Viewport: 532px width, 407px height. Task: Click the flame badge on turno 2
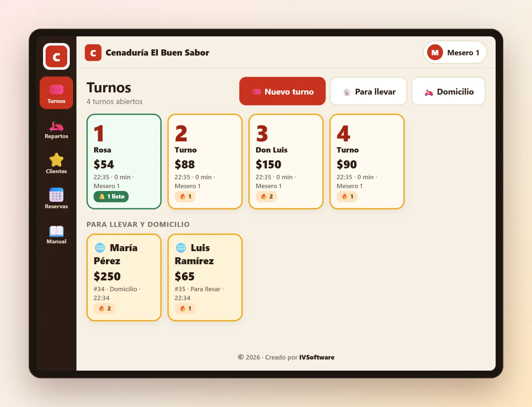coord(185,197)
